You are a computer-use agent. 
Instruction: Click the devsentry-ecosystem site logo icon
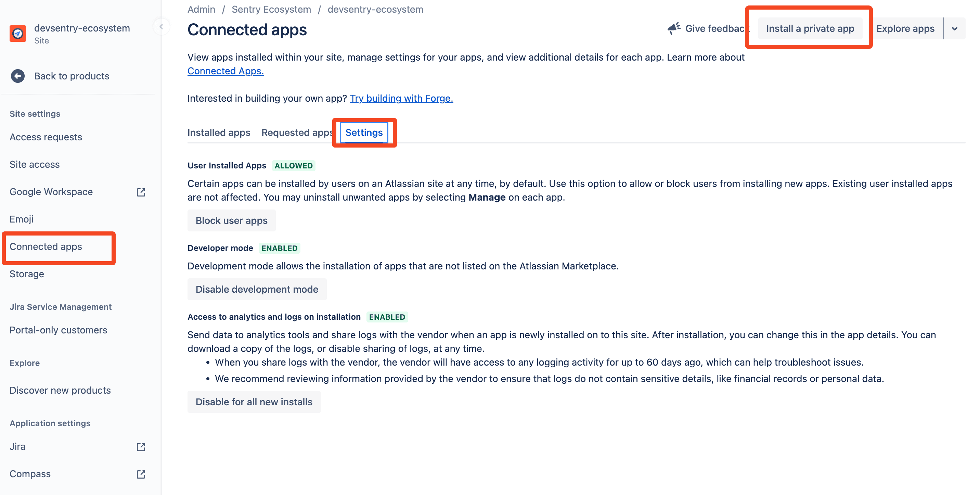[x=18, y=34]
